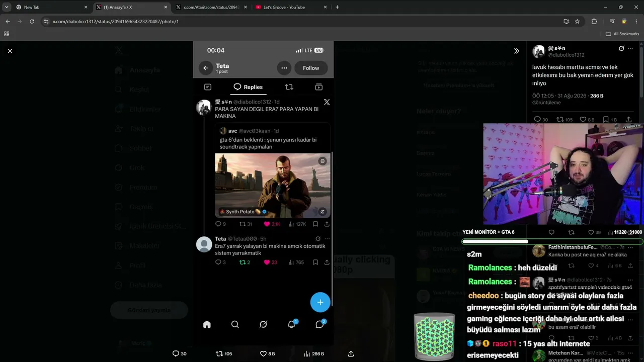Open the Let's Groove - YouTube tab
This screenshot has height=362, width=644.
pyautogui.click(x=291, y=7)
